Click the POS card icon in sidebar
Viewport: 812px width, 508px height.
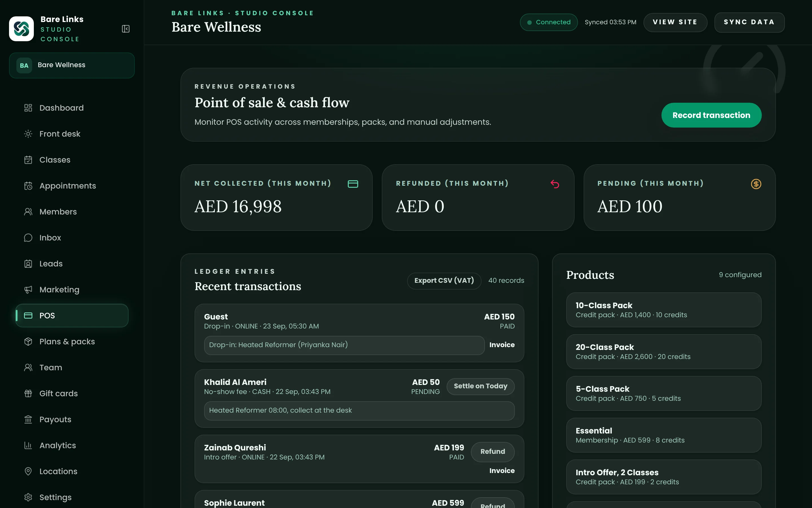tap(28, 316)
